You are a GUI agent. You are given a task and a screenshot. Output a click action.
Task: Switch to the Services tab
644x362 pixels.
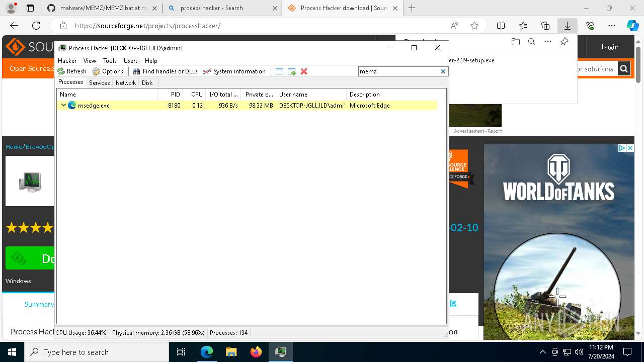[99, 82]
